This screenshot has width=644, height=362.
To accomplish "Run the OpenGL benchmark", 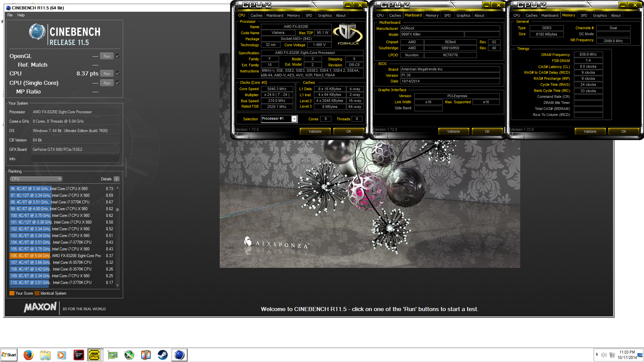I will (x=107, y=56).
